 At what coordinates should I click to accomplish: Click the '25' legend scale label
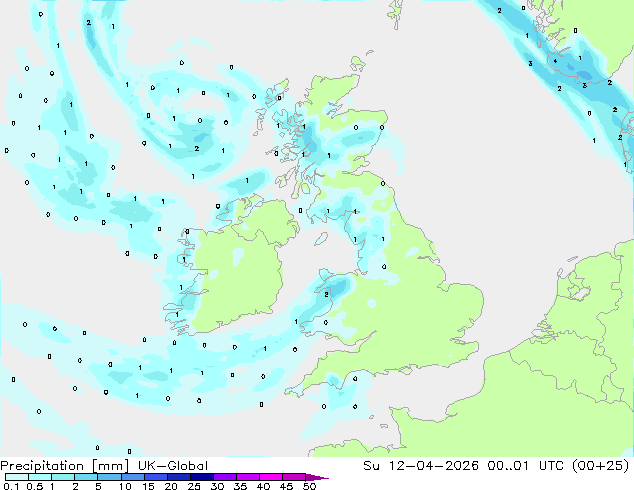(x=194, y=486)
